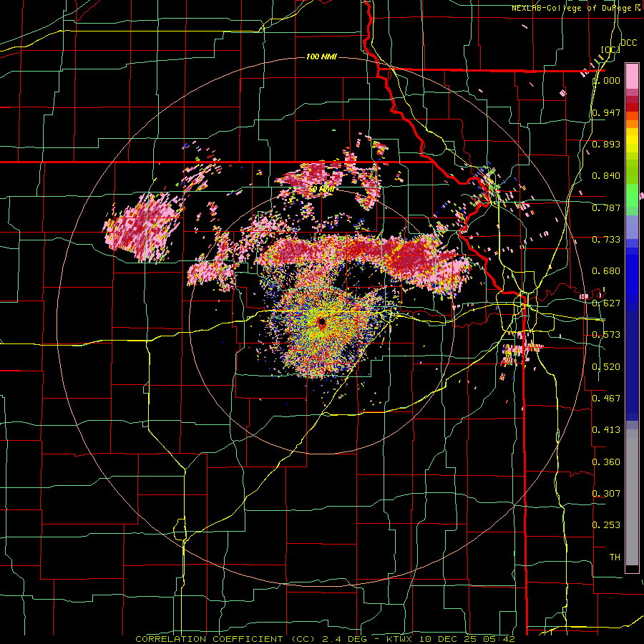Image resolution: width=644 pixels, height=644 pixels.
Task: Select the 0.467 scale value
Action: tap(606, 399)
